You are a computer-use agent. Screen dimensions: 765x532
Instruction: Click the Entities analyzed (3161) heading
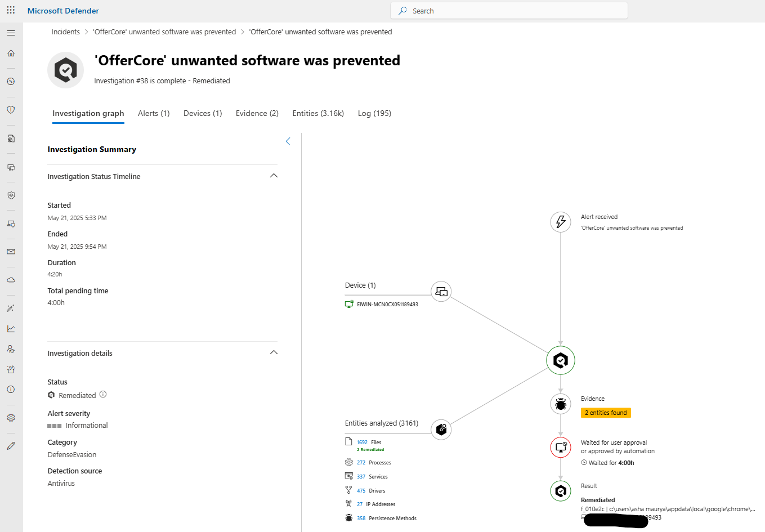pyautogui.click(x=382, y=423)
